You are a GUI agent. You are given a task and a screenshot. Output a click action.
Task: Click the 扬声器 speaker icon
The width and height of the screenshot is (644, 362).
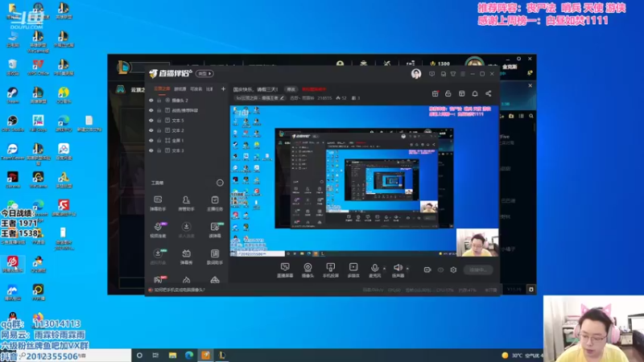(398, 268)
